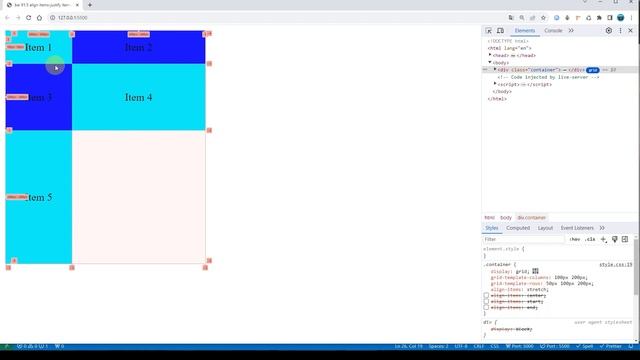
Task: Click Item 1 grid cell
Action: [38, 47]
